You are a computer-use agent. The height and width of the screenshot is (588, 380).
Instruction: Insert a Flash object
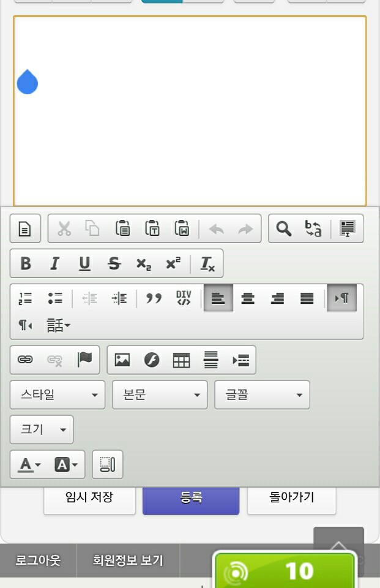click(152, 360)
